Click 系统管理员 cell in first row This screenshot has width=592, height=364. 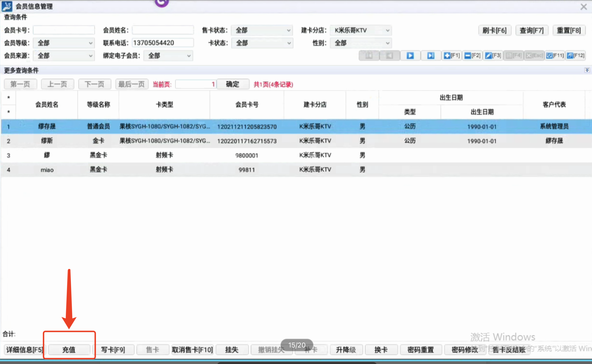click(554, 126)
